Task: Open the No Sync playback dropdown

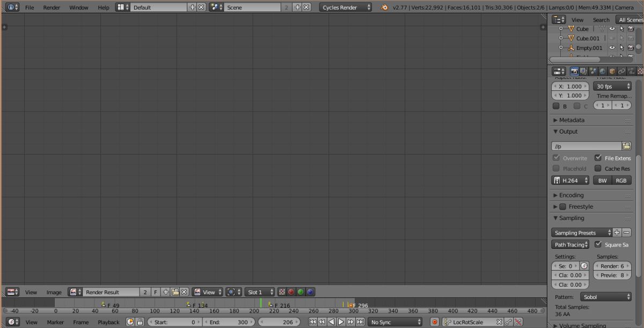Action: click(395, 322)
